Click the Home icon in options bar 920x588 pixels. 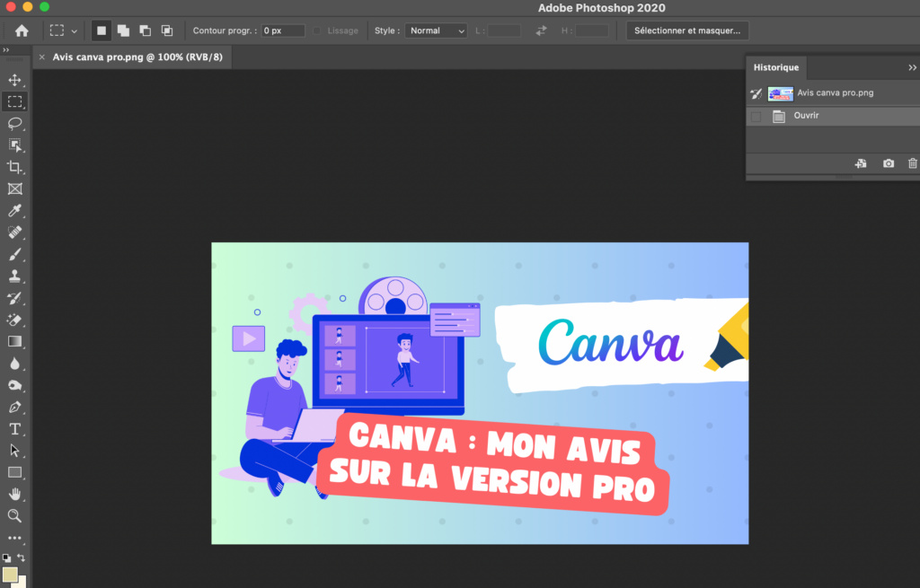click(22, 31)
